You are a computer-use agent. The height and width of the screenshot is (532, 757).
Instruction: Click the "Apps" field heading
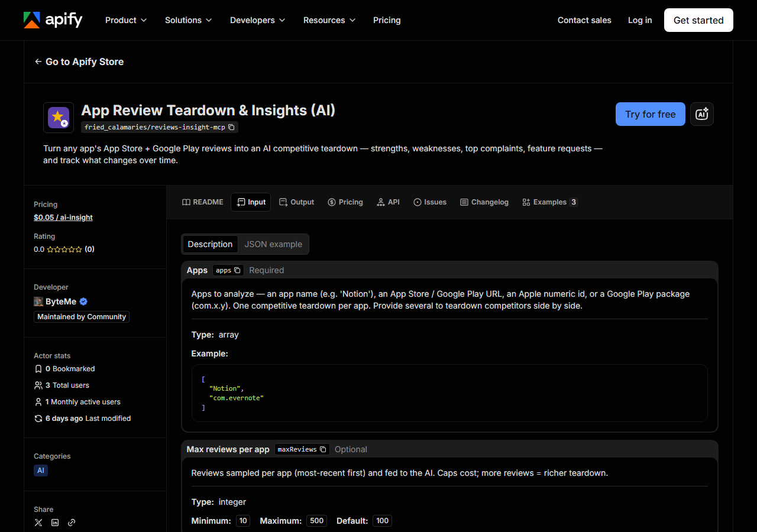point(197,270)
